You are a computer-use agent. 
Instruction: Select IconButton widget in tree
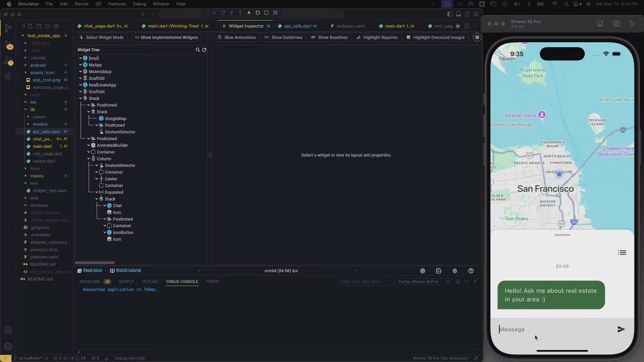click(123, 232)
